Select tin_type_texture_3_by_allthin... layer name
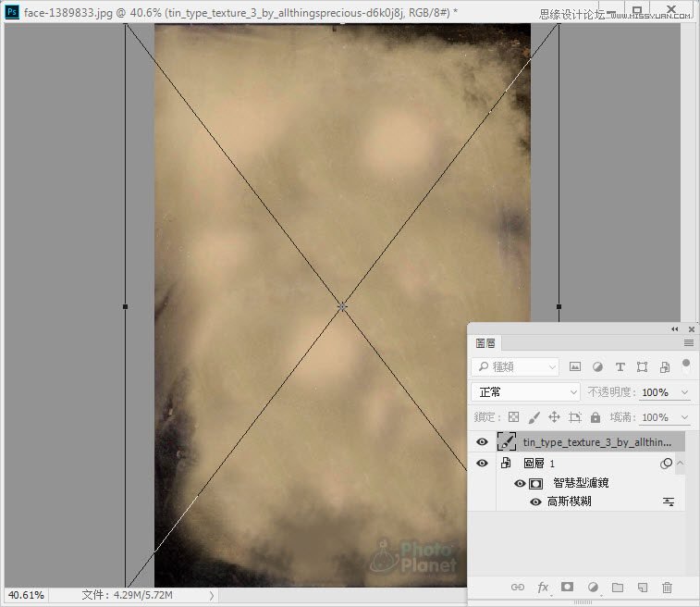This screenshot has height=607, width=700. click(x=597, y=441)
